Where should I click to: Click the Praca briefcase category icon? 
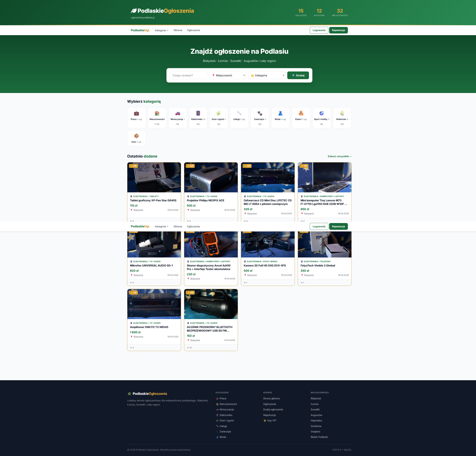tap(137, 113)
